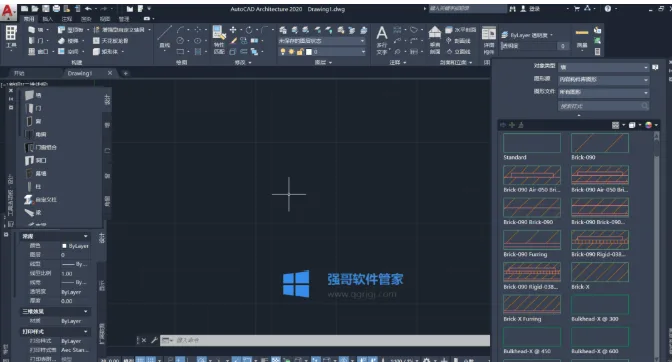Click the style browser search field

pos(603,106)
